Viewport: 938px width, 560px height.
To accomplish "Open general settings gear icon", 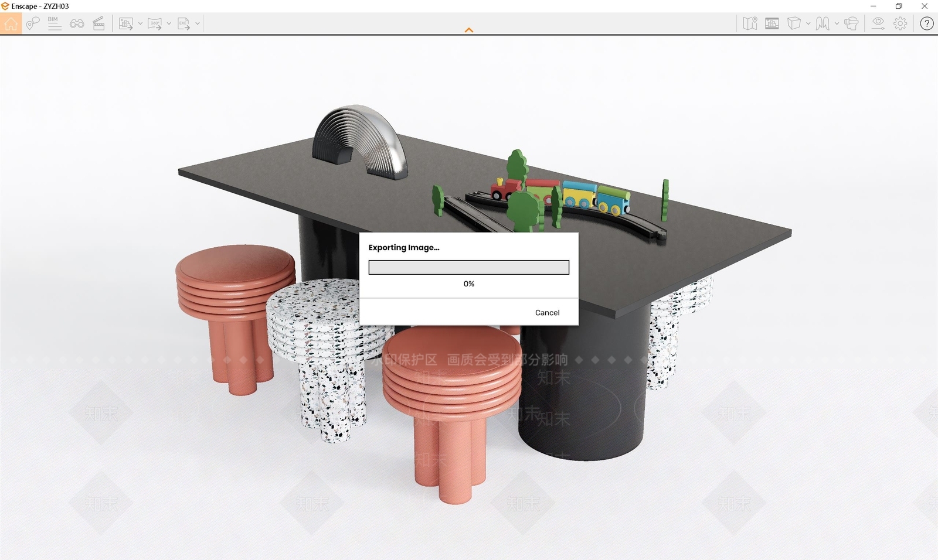I will pyautogui.click(x=900, y=23).
